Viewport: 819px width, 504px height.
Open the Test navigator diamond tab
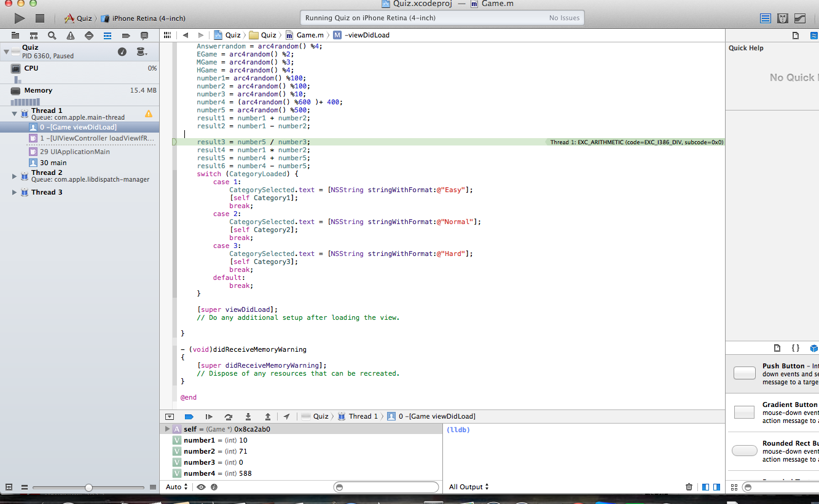89,36
